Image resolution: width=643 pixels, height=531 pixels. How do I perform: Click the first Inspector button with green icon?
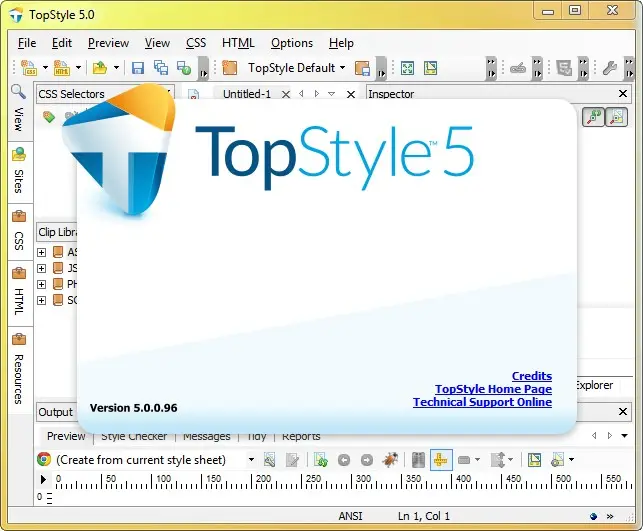593,117
